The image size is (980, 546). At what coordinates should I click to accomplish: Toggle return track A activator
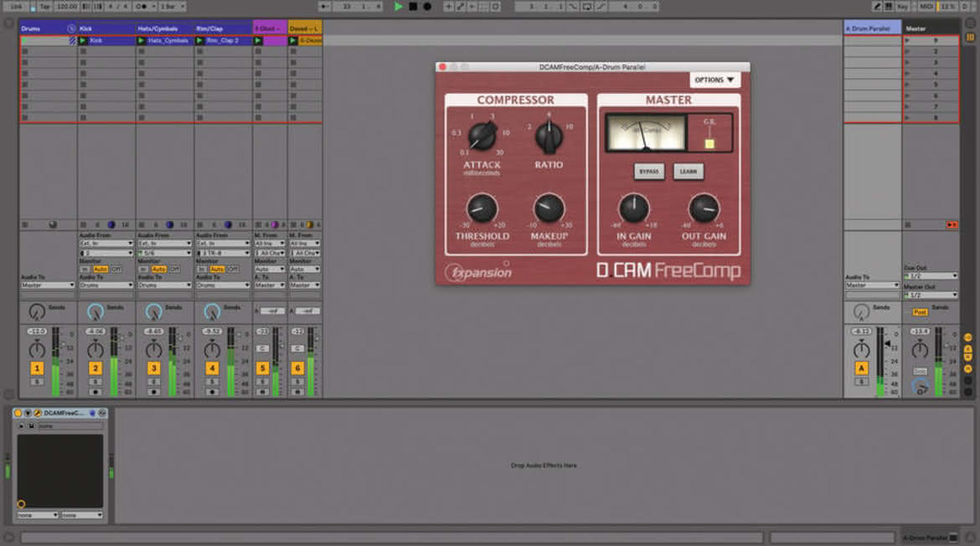[861, 368]
